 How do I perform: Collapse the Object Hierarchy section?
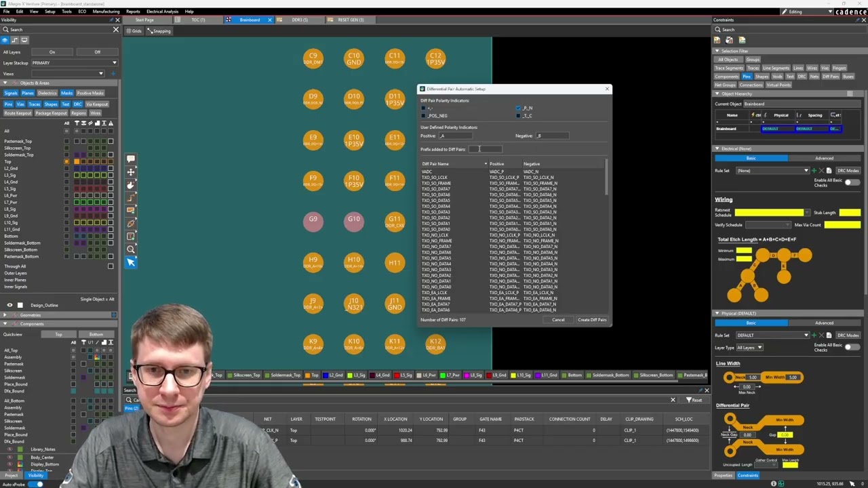[717, 94]
